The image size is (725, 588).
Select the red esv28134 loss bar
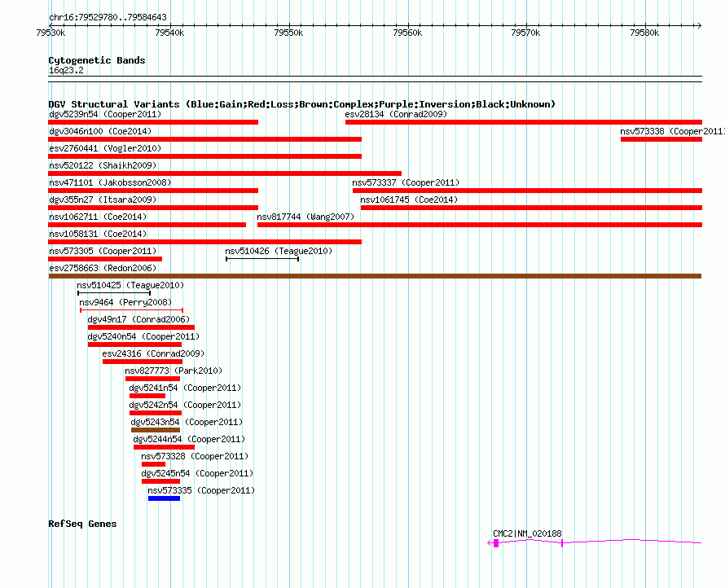524,122
